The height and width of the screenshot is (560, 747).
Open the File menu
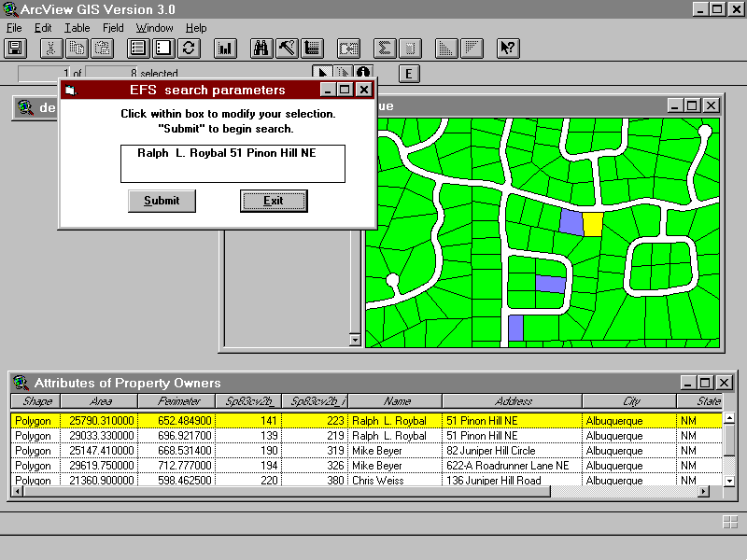click(x=14, y=28)
